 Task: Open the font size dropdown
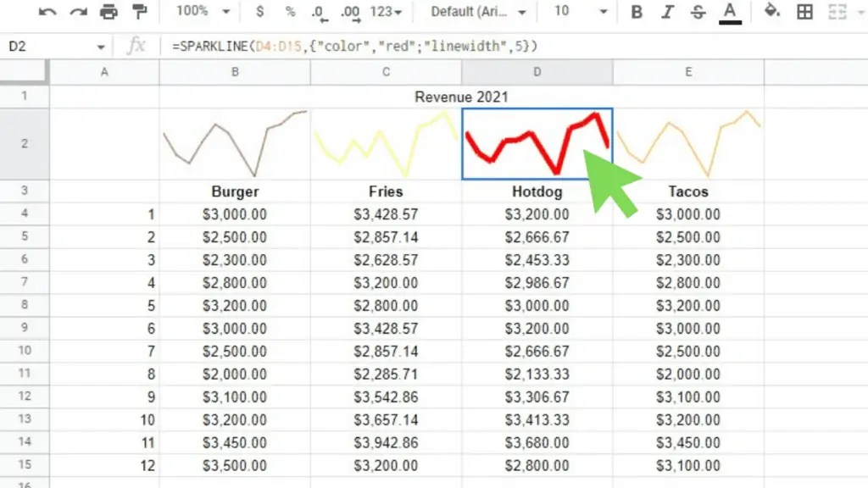(581, 12)
